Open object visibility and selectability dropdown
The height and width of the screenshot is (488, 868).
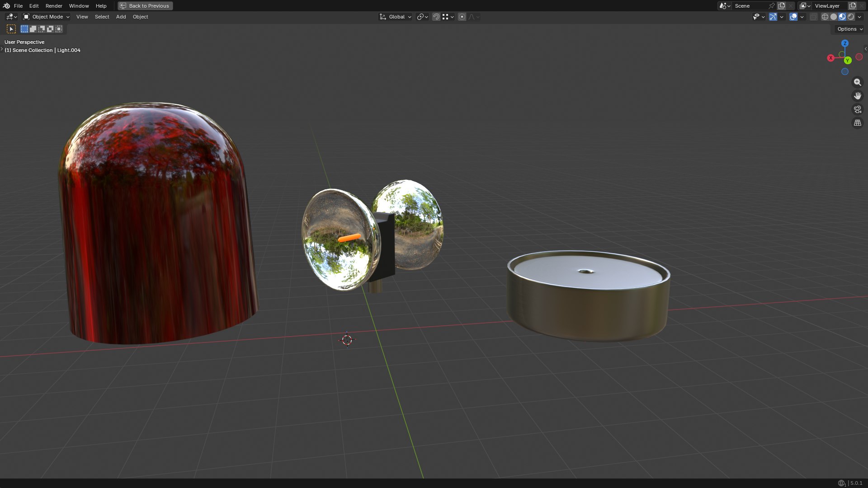(x=759, y=17)
